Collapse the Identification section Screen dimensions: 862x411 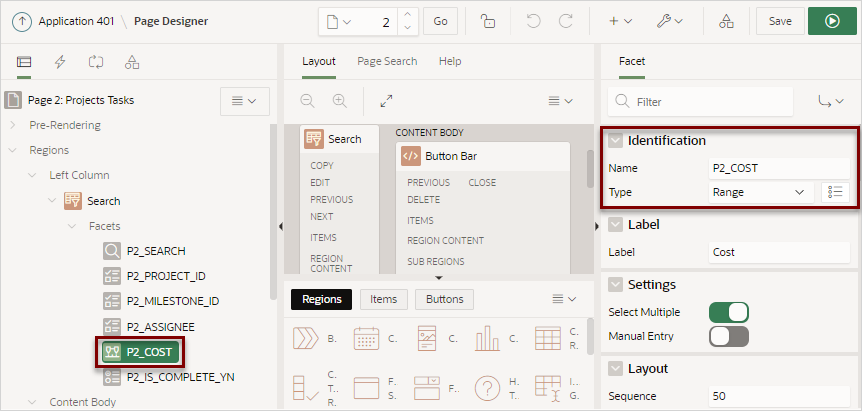tap(615, 141)
